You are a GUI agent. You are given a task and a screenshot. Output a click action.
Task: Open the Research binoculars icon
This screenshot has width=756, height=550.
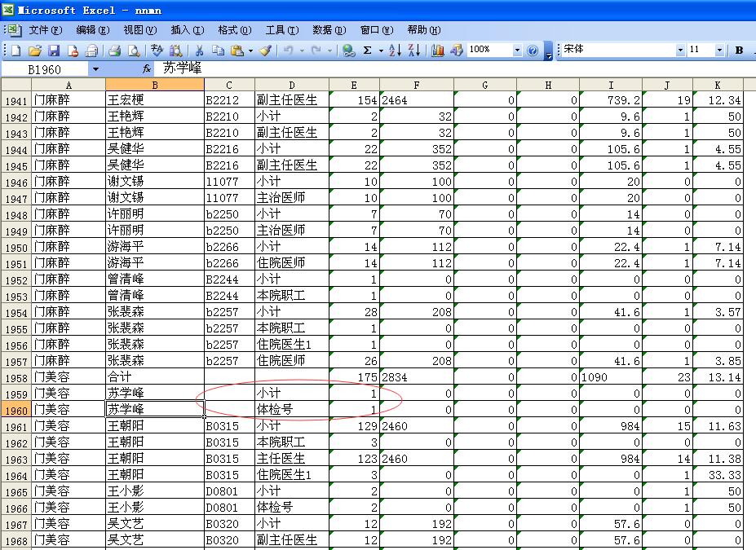176,50
